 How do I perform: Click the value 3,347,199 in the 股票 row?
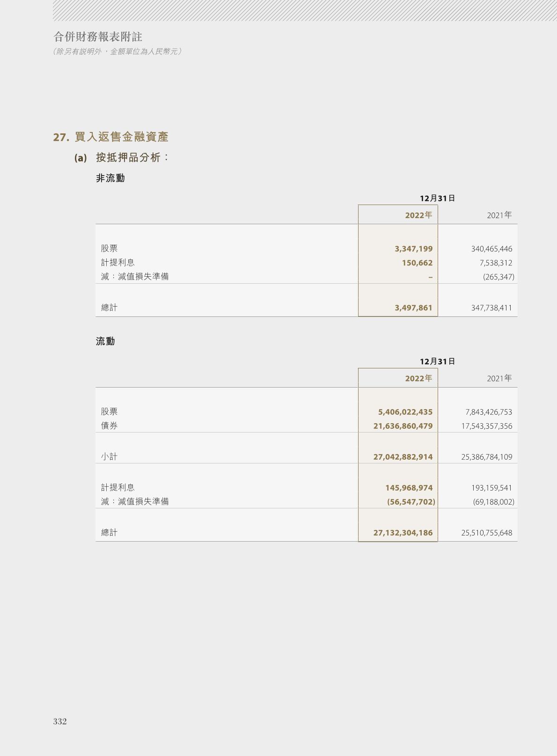[413, 249]
